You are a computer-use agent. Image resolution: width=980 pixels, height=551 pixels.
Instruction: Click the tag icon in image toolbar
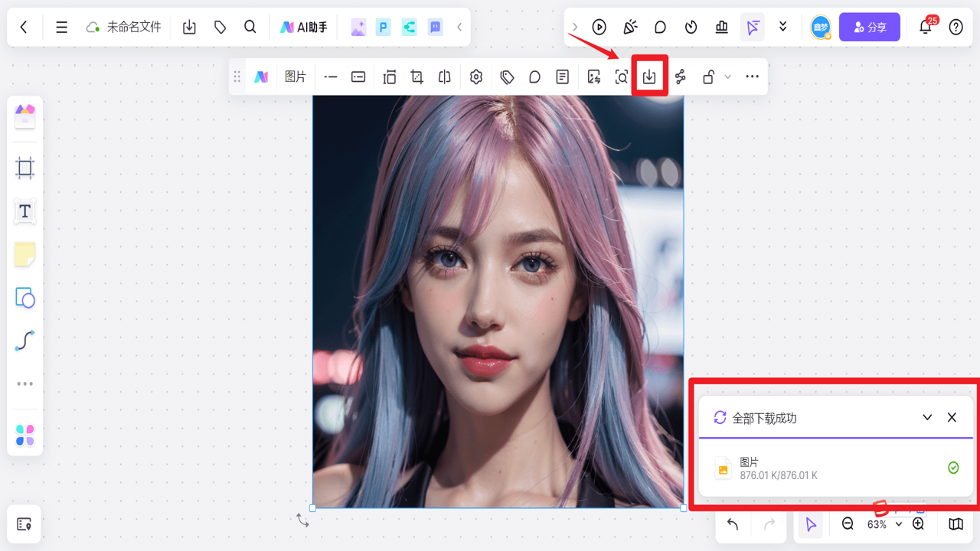(x=507, y=77)
